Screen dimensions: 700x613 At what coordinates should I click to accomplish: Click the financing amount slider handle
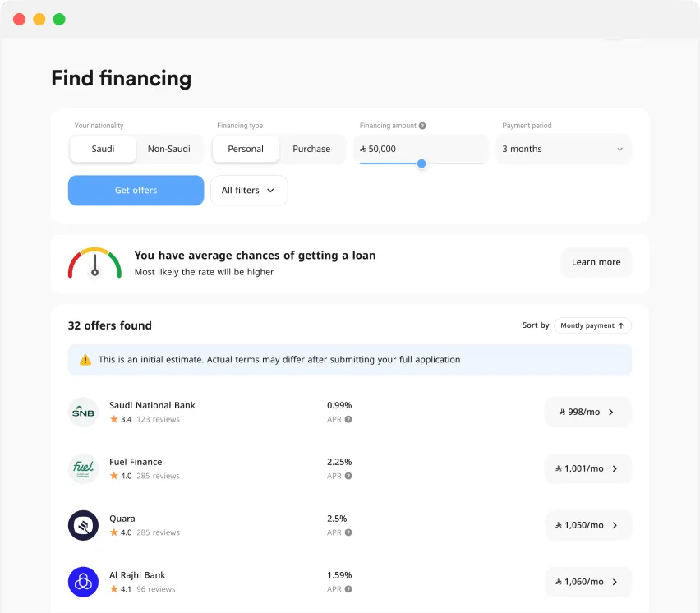[x=421, y=164]
